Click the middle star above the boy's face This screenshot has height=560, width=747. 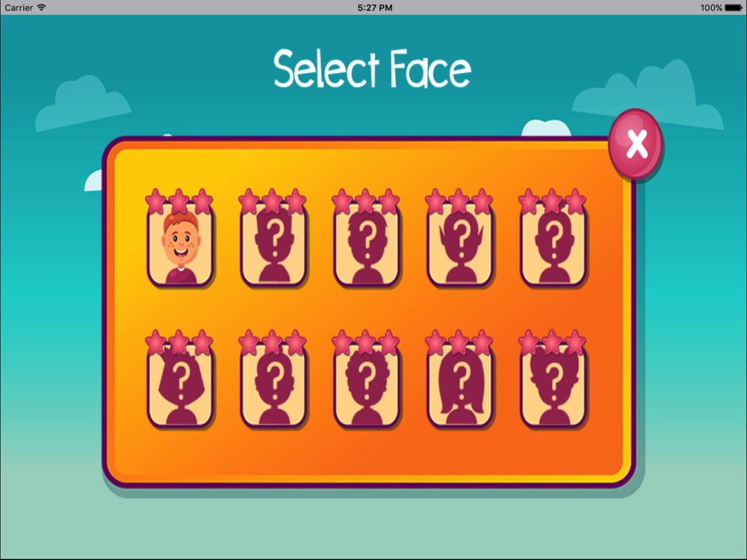coord(179,201)
